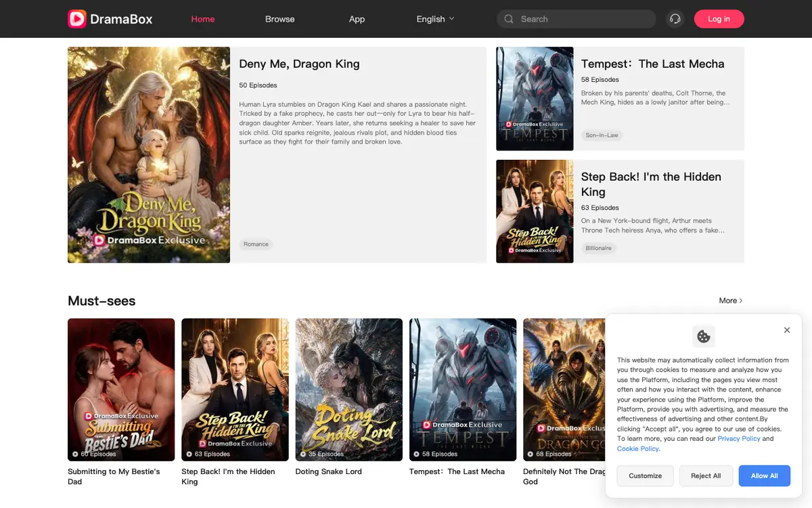Click the Must-sees section heading
The image size is (812, 508).
click(101, 301)
